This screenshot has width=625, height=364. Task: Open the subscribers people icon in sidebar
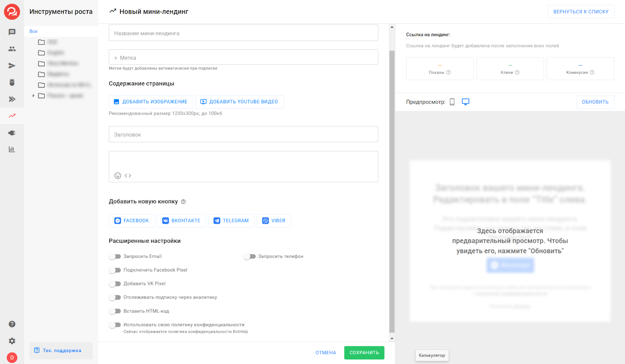12,49
